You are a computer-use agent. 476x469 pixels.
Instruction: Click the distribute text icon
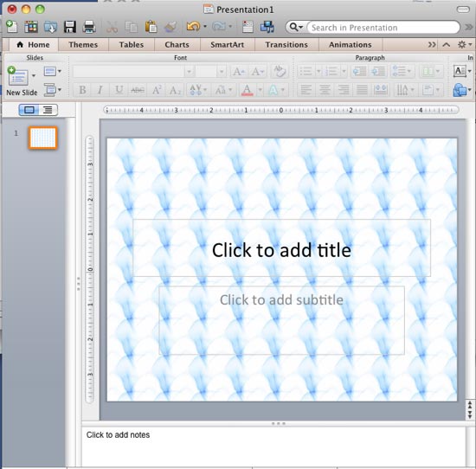(x=381, y=90)
